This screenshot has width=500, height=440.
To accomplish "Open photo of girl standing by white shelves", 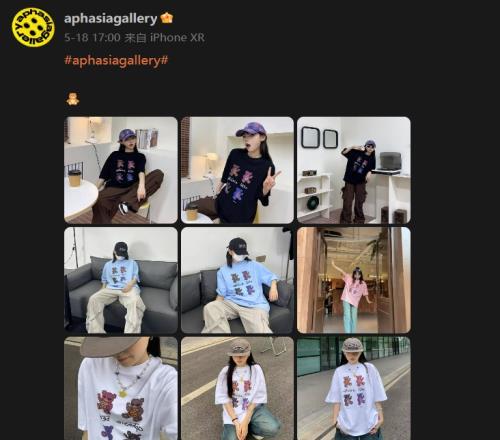I will (x=354, y=170).
